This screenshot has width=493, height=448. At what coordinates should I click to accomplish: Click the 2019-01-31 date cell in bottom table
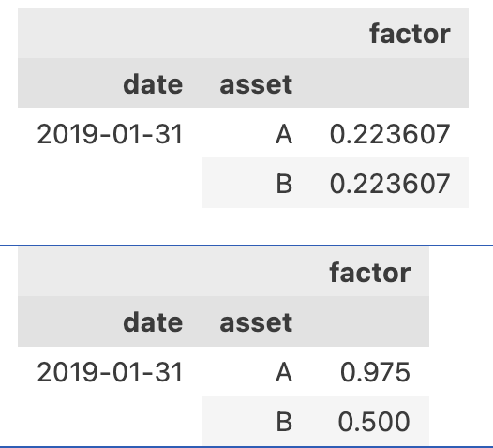tap(110, 372)
